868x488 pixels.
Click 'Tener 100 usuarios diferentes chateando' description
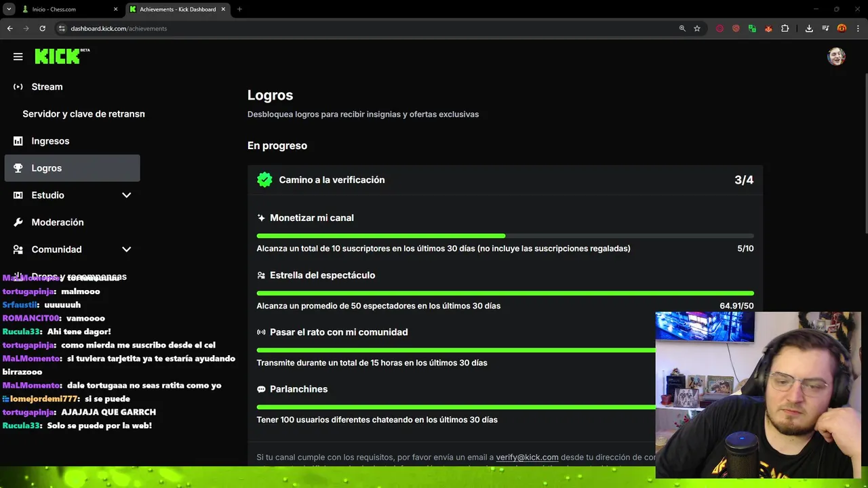pos(377,420)
